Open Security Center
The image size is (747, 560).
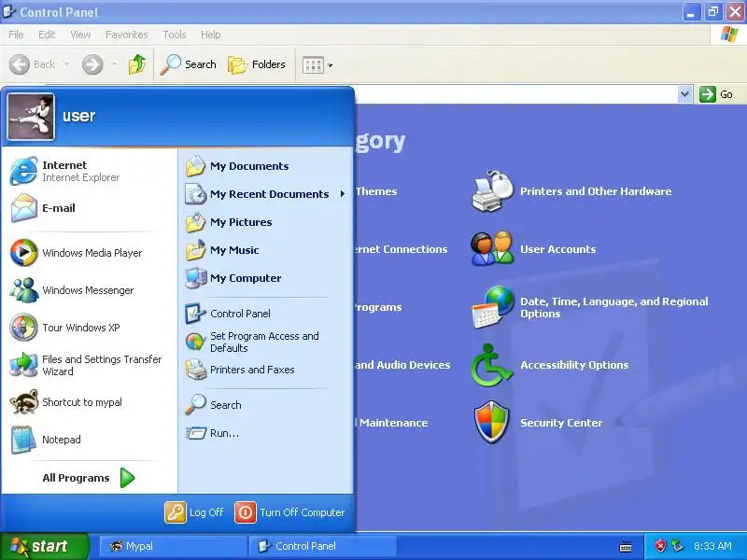point(561,423)
